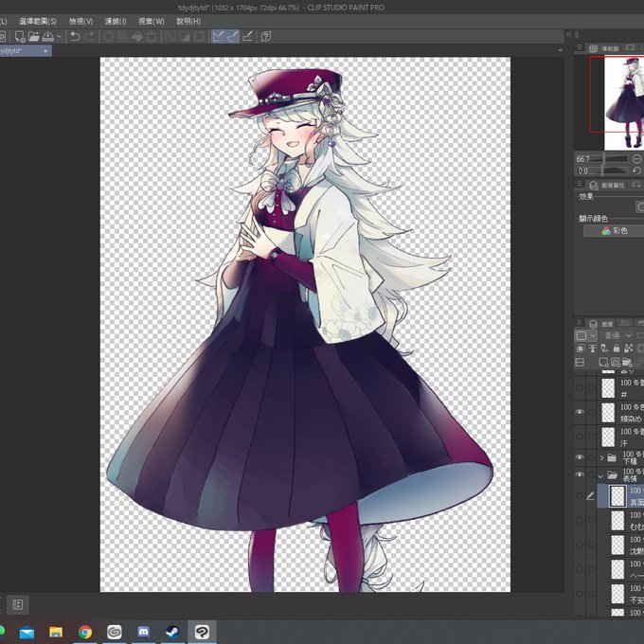Click the Clear layer sparkle icon

click(108, 37)
